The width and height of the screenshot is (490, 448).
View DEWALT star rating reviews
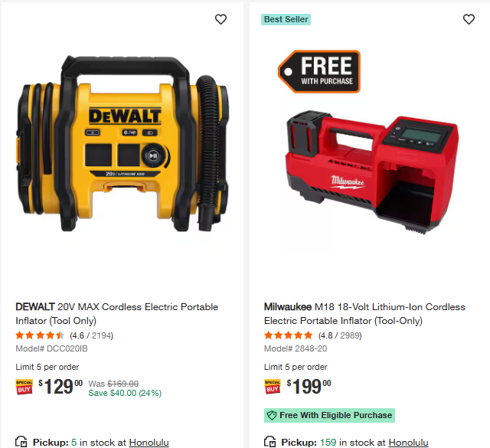(64, 335)
